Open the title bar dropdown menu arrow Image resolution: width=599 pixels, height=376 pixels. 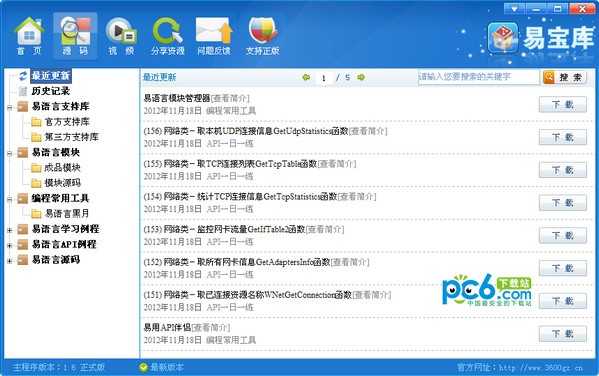(514, 8)
